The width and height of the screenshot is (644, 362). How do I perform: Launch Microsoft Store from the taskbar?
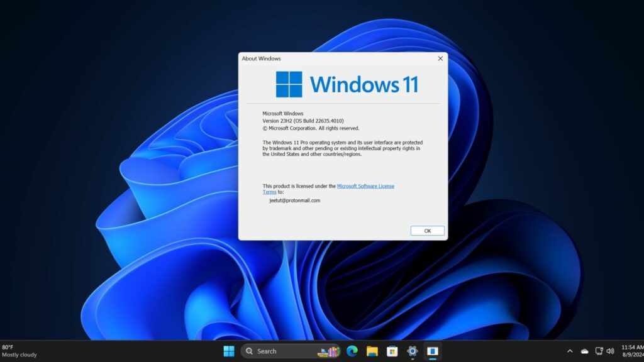(x=391, y=351)
